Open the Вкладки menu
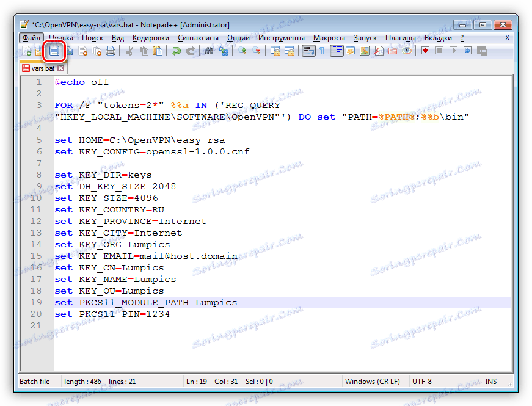The image size is (532, 406). [x=438, y=38]
